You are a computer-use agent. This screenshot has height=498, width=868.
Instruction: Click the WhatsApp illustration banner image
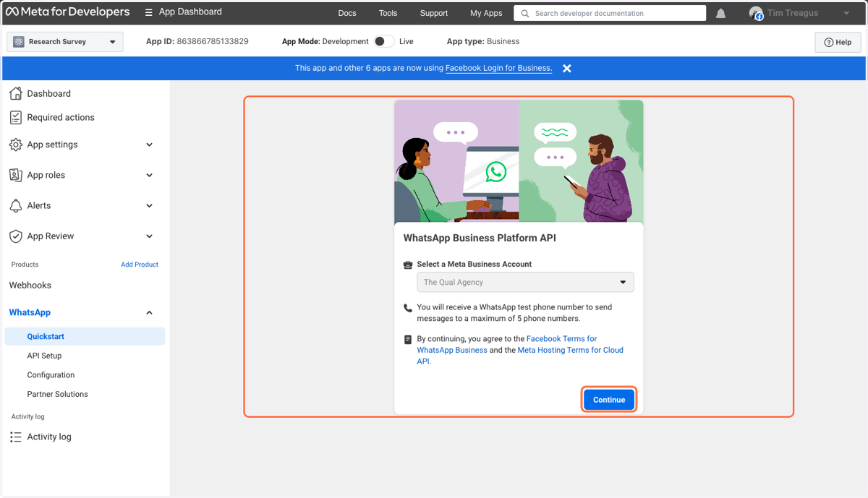click(519, 161)
